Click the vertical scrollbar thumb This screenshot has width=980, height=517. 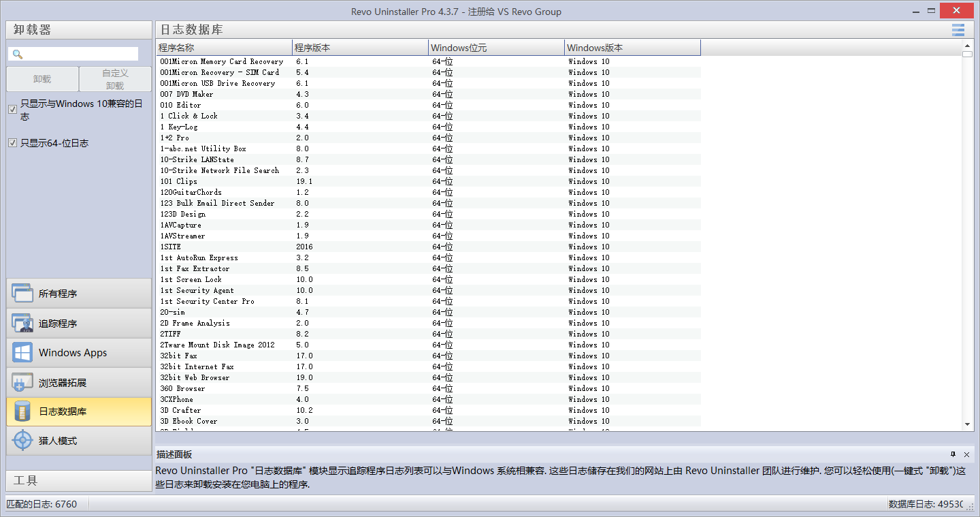[968, 54]
